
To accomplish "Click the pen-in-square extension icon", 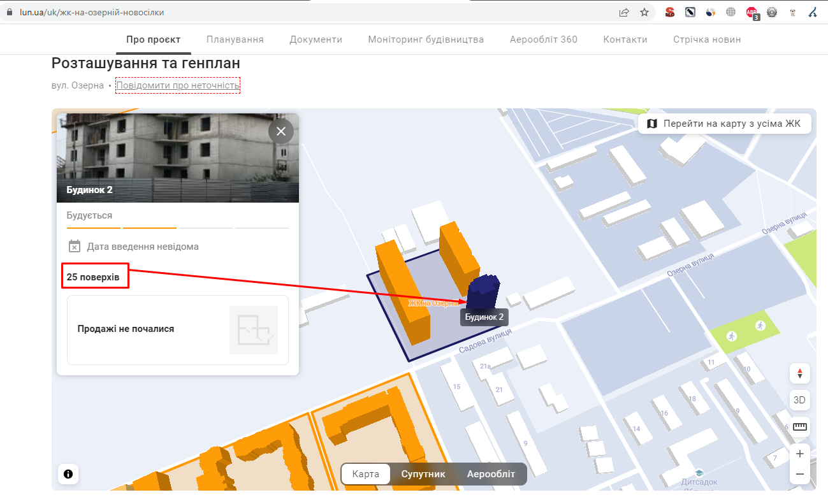I will coord(690,12).
